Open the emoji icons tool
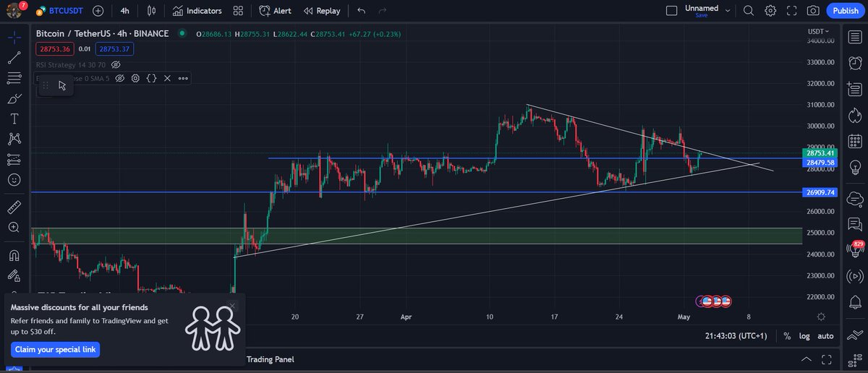 [14, 179]
